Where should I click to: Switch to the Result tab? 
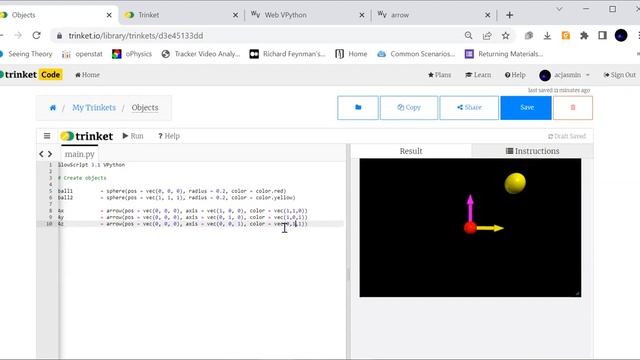(411, 151)
